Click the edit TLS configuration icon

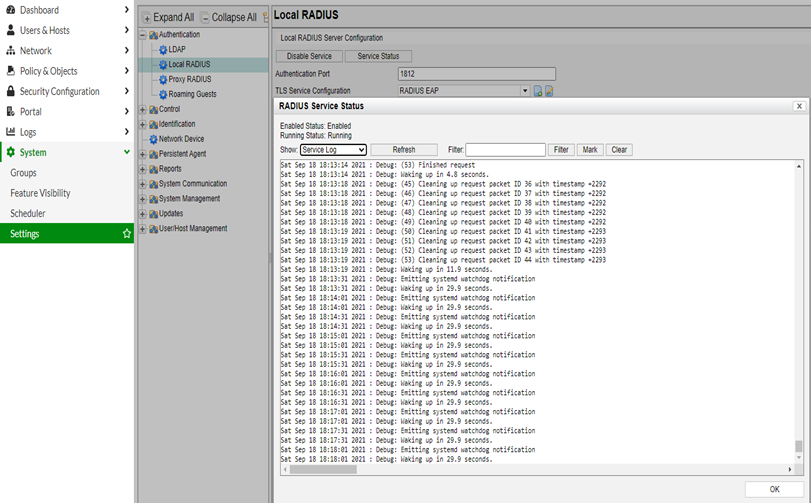pyautogui.click(x=549, y=91)
